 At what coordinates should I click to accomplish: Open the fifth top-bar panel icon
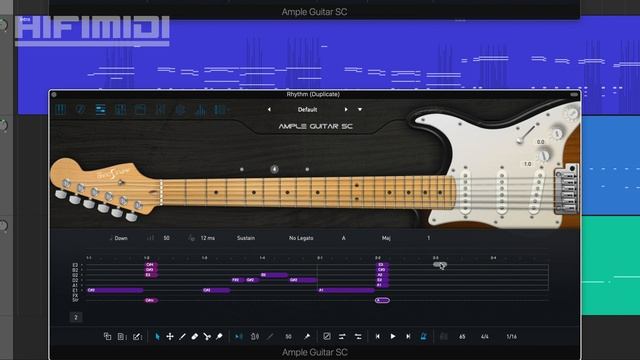140,109
